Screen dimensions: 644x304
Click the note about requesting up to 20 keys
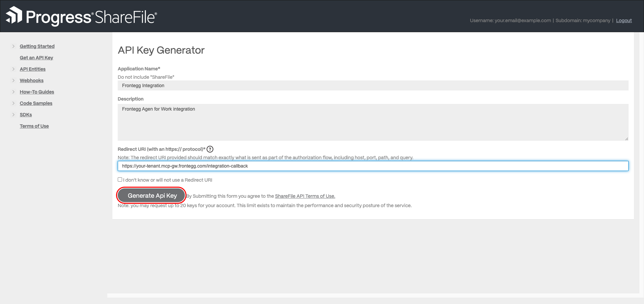pos(265,205)
